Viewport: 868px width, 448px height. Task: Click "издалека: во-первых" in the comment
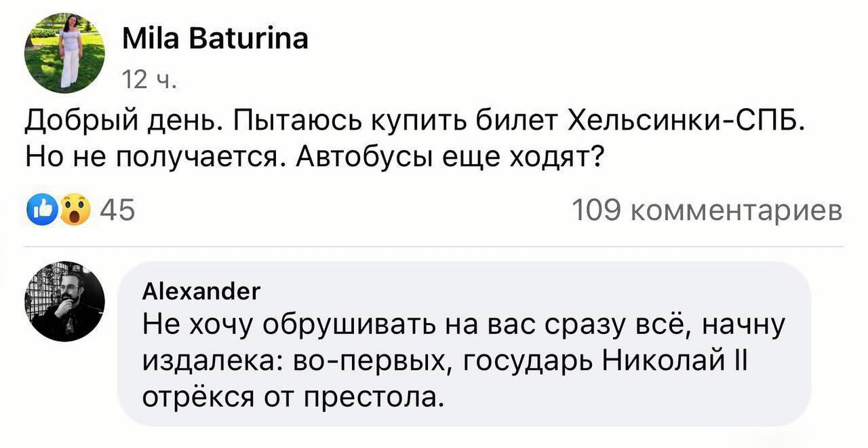point(295,360)
